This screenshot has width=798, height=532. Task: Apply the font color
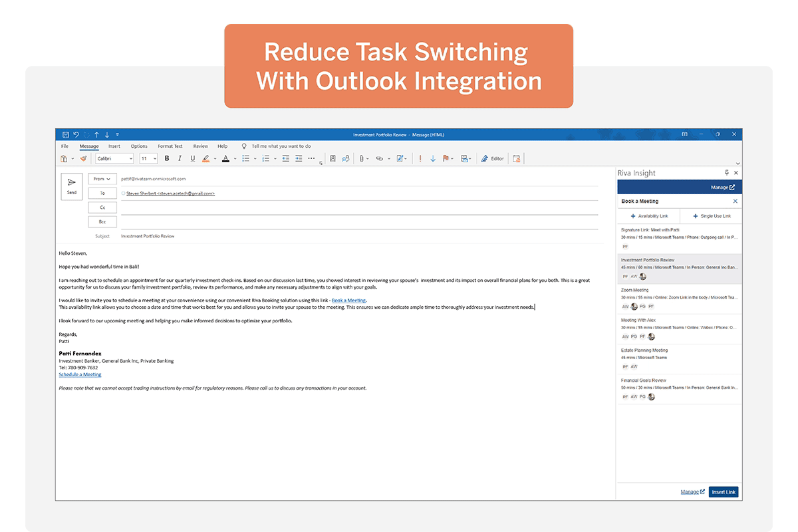225,158
